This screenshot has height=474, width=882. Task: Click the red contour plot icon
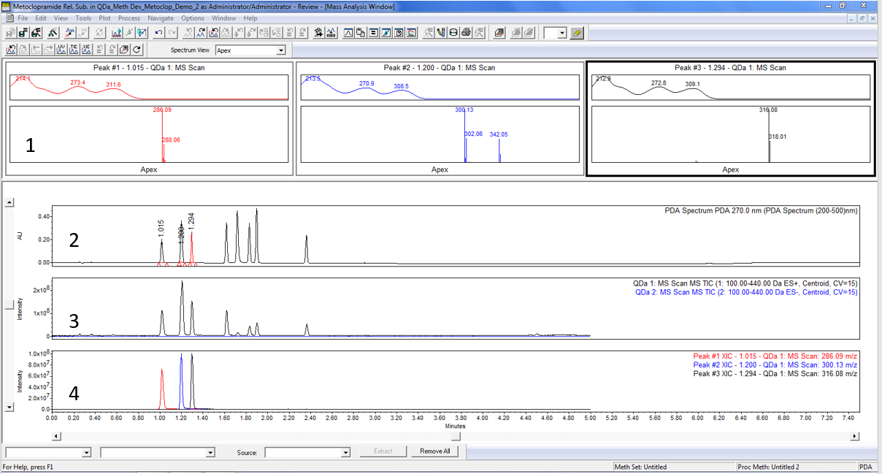click(x=412, y=33)
